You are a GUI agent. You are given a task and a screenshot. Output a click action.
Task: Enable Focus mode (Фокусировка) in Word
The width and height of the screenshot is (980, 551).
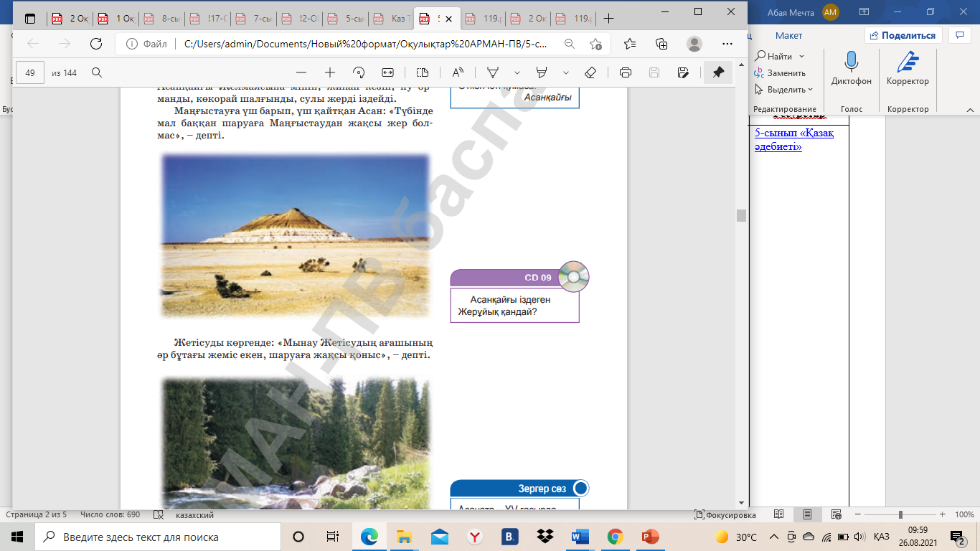point(725,515)
